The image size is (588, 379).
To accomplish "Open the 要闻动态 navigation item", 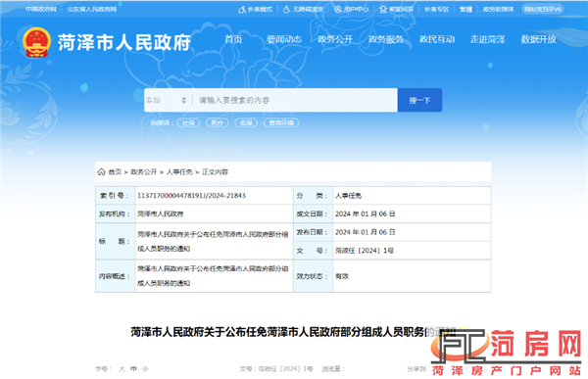I will click(x=284, y=39).
